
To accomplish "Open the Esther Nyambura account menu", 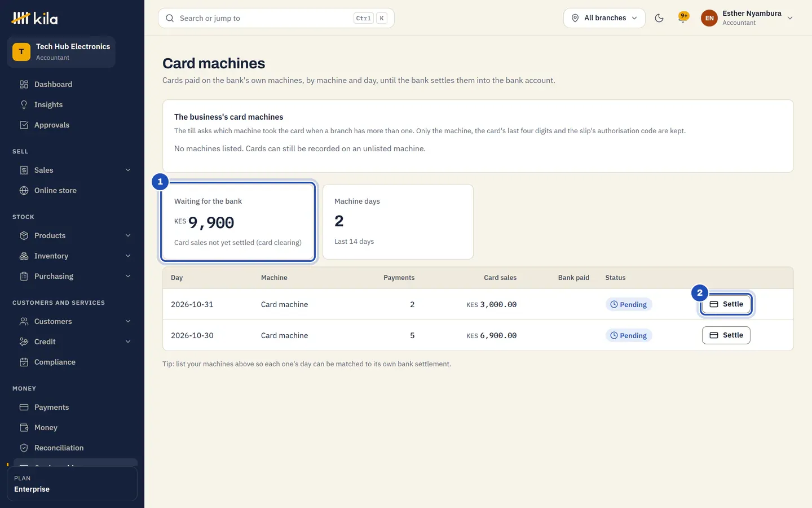I will click(x=747, y=18).
